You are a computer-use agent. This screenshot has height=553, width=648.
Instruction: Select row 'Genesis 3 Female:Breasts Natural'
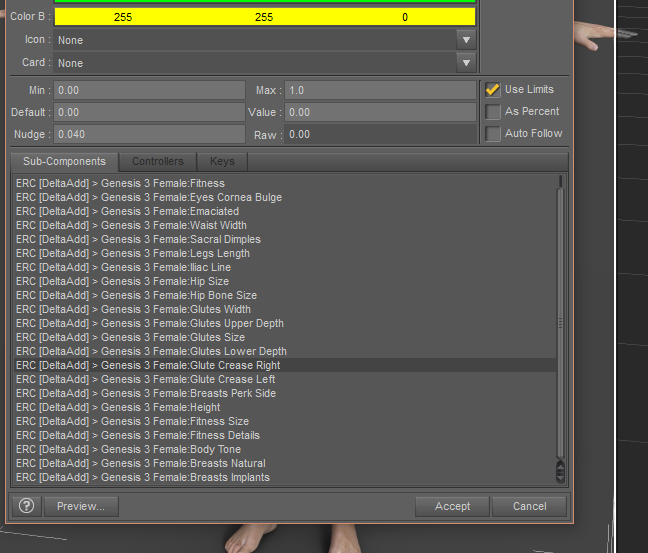pyautogui.click(x=285, y=464)
